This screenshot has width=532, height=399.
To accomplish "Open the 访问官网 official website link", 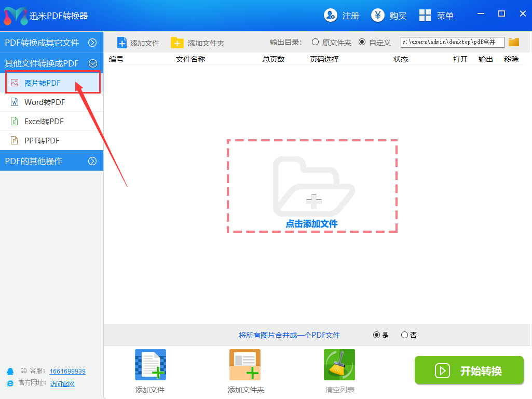I will pyautogui.click(x=62, y=383).
